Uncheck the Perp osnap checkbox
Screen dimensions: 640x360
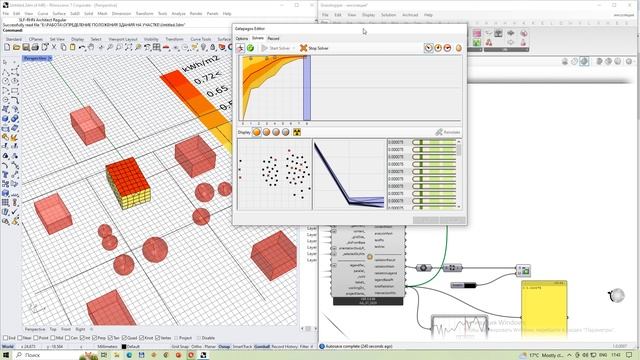[95, 338]
